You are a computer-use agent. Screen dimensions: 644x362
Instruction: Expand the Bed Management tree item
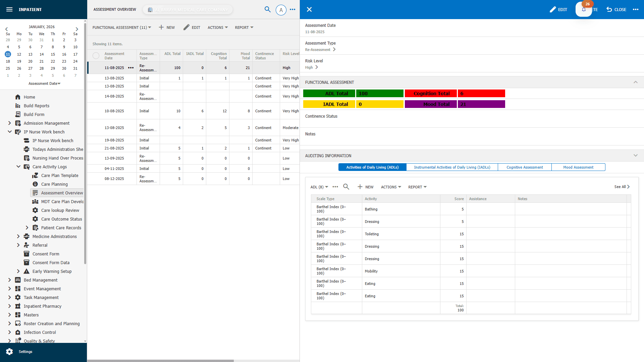coord(9,280)
